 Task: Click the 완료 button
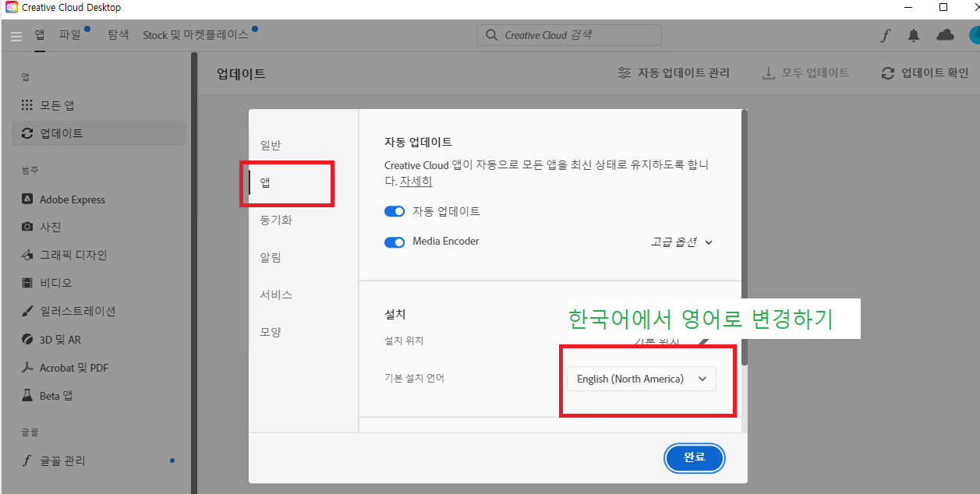695,457
